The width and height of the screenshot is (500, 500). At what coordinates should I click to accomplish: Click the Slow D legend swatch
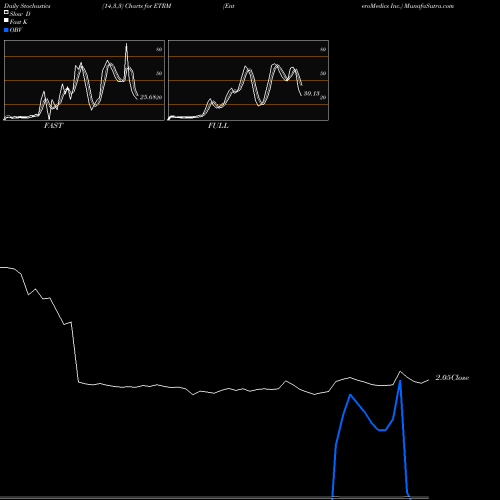pyautogui.click(x=6, y=13)
